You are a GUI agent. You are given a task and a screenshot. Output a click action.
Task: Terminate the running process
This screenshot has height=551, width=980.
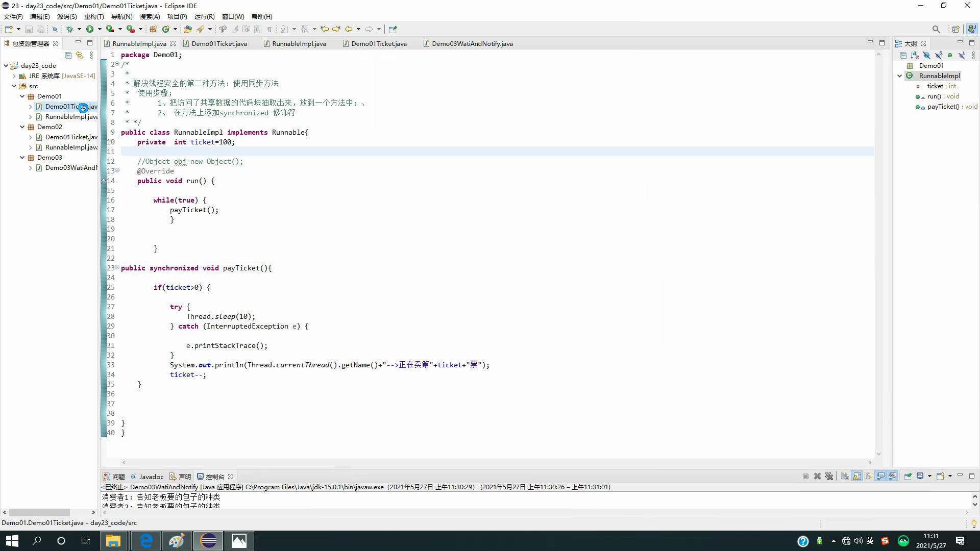point(805,476)
